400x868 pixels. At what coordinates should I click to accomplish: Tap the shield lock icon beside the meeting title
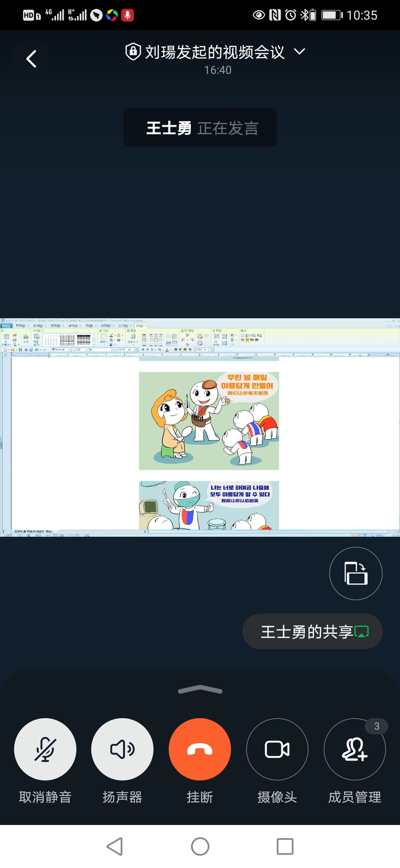[133, 52]
